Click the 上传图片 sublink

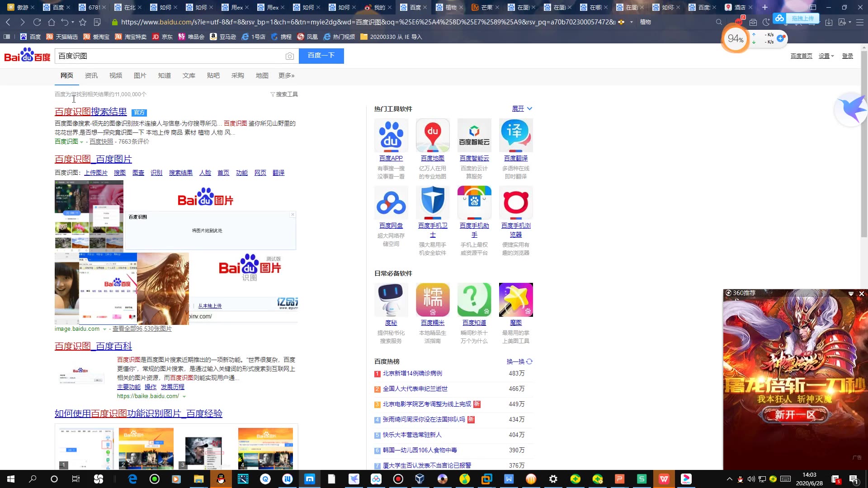point(96,173)
